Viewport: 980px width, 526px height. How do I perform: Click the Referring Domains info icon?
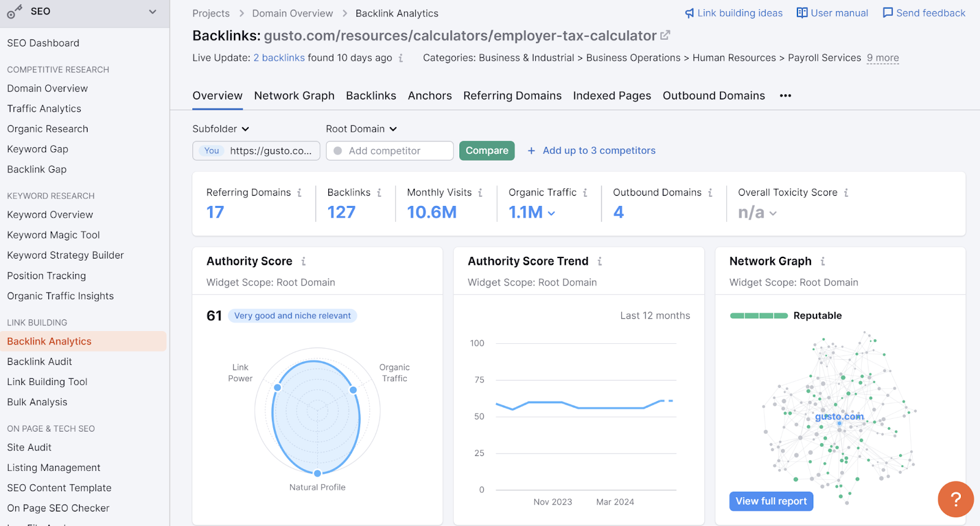300,192
